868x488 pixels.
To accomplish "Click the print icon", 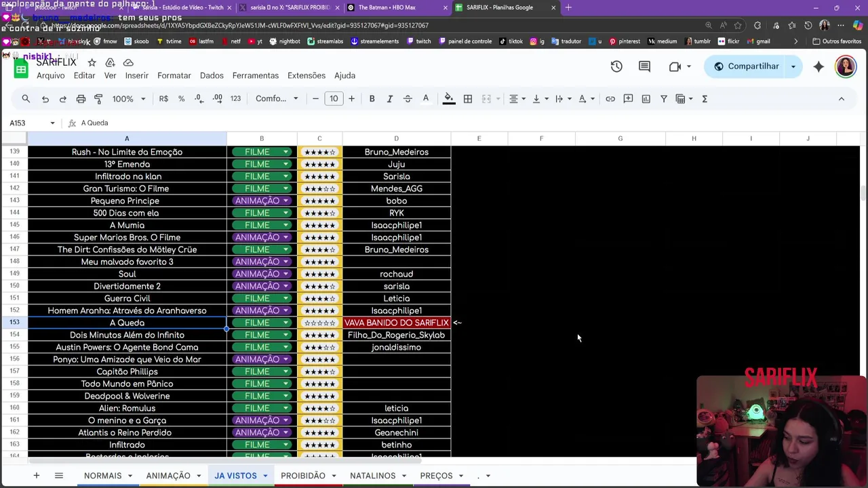I will click(81, 99).
